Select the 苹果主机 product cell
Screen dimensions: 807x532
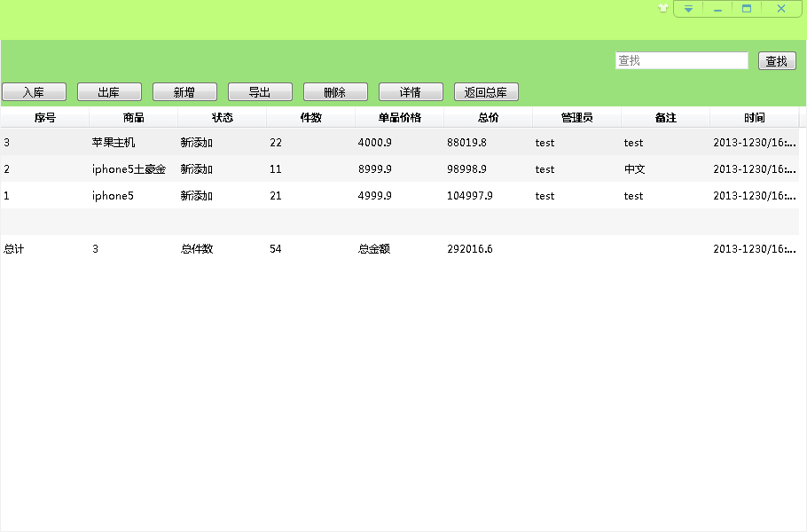[x=114, y=143]
